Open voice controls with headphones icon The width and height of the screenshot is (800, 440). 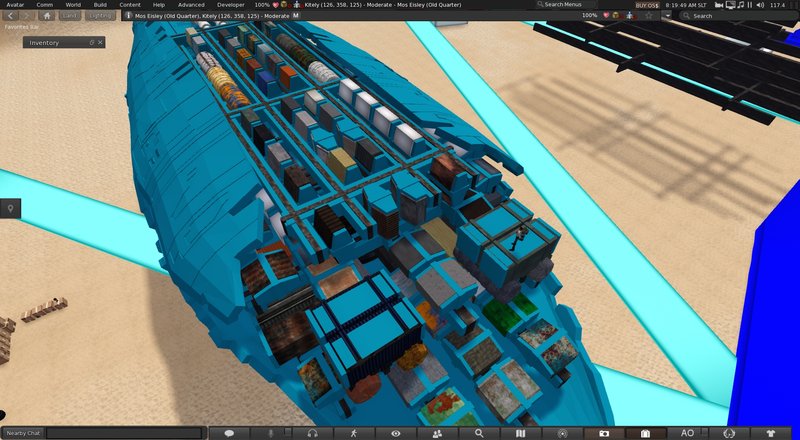[x=313, y=433]
